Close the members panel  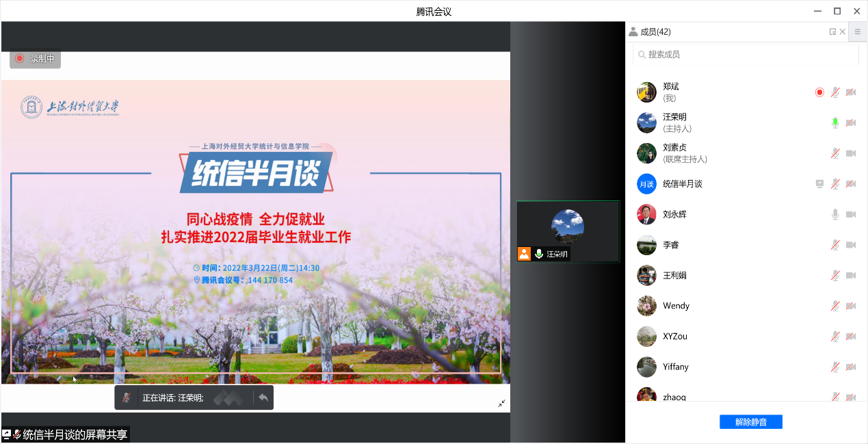[843, 31]
